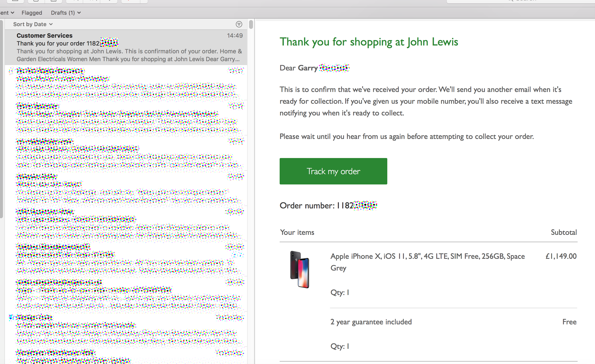Click the Junk toolbar button
Screen dimensions: 595x364
pyautogui.click(x=53, y=1)
